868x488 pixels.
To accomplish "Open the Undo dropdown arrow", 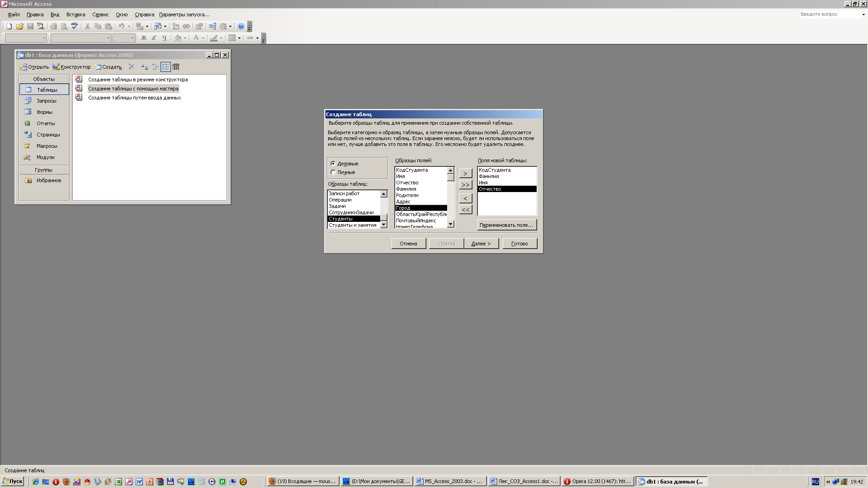I will coord(129,26).
